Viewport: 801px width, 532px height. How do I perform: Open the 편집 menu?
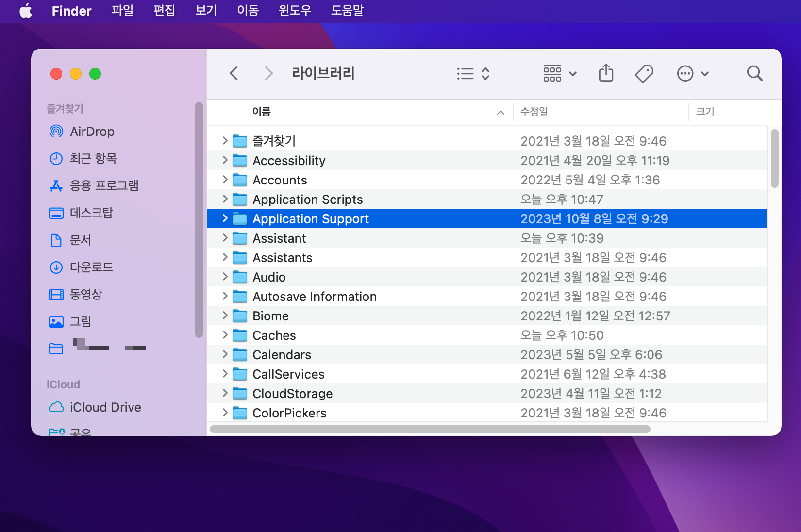[164, 11]
